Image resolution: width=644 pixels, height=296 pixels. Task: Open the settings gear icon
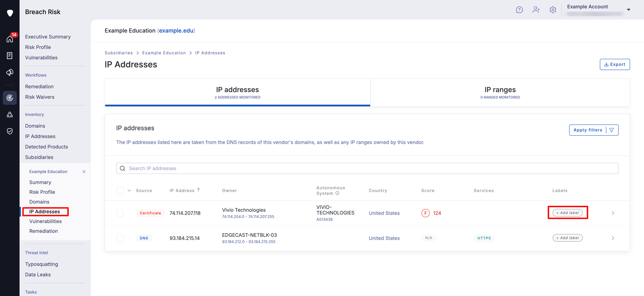pyautogui.click(x=553, y=10)
